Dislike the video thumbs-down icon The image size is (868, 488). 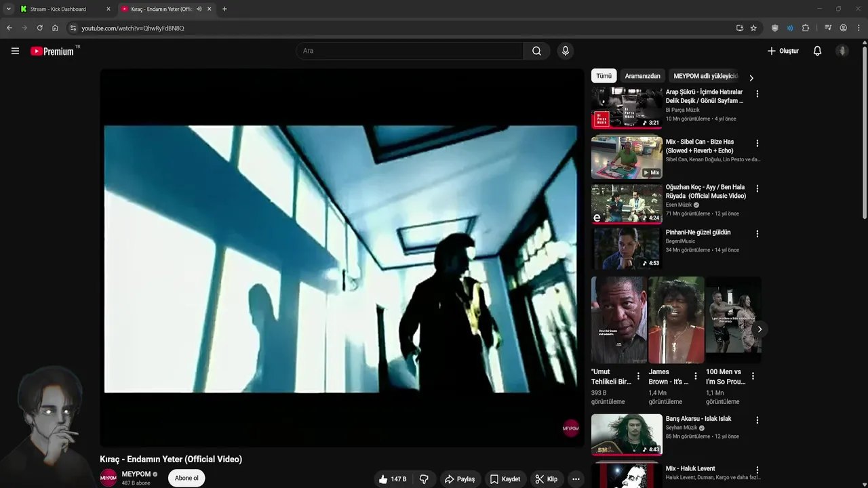[424, 479]
